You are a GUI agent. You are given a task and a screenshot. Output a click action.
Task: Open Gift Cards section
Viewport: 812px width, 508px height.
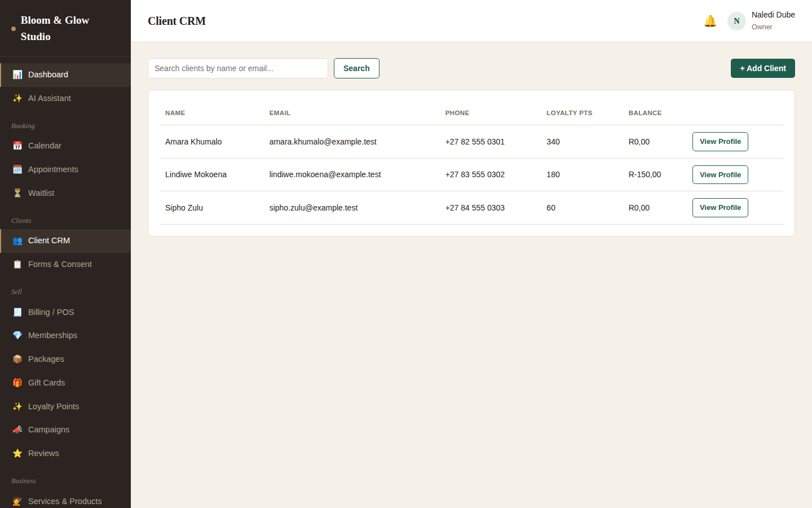pyautogui.click(x=65, y=383)
